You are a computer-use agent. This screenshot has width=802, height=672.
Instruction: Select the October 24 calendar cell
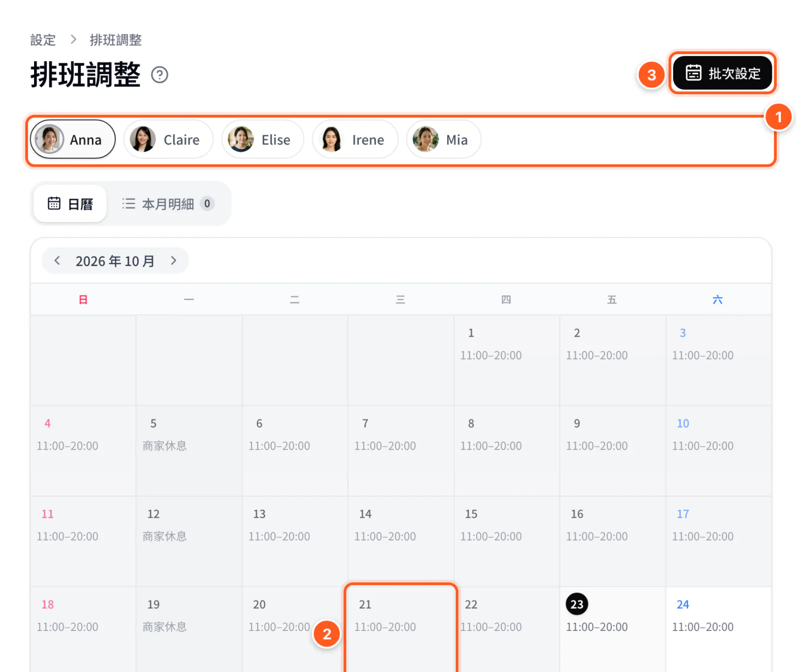click(718, 629)
